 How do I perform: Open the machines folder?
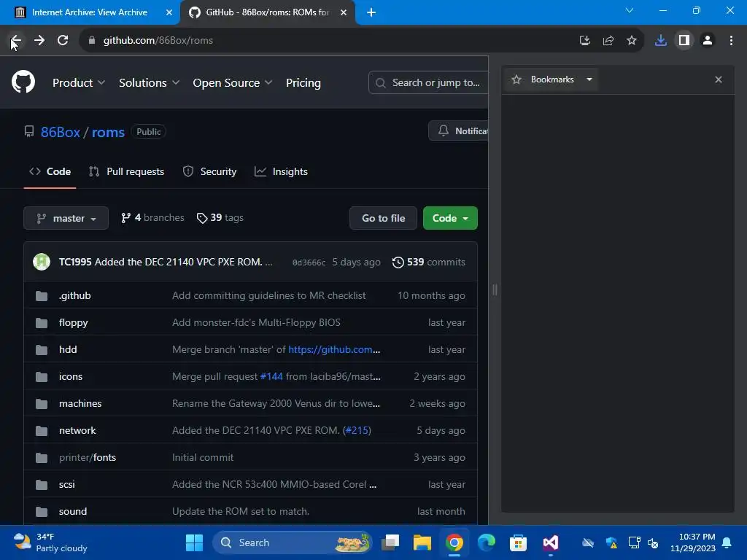pyautogui.click(x=80, y=403)
